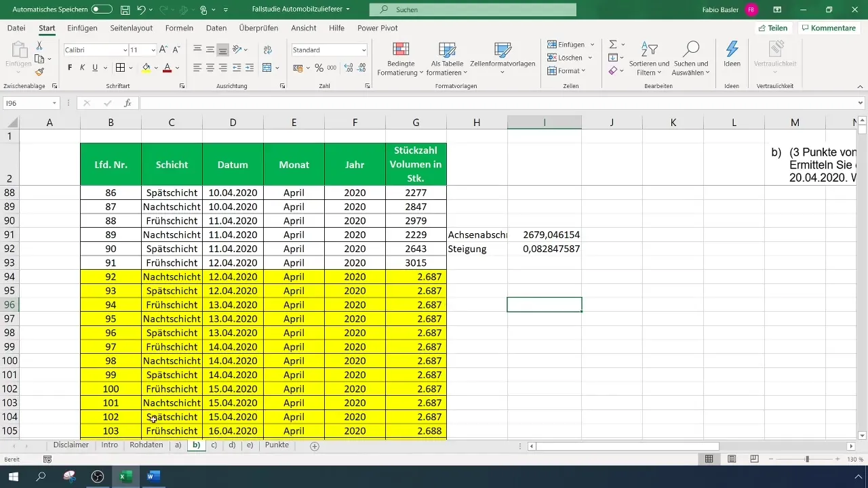This screenshot has width=868, height=488.
Task: Click the Name Box showing I96
Action: point(31,103)
